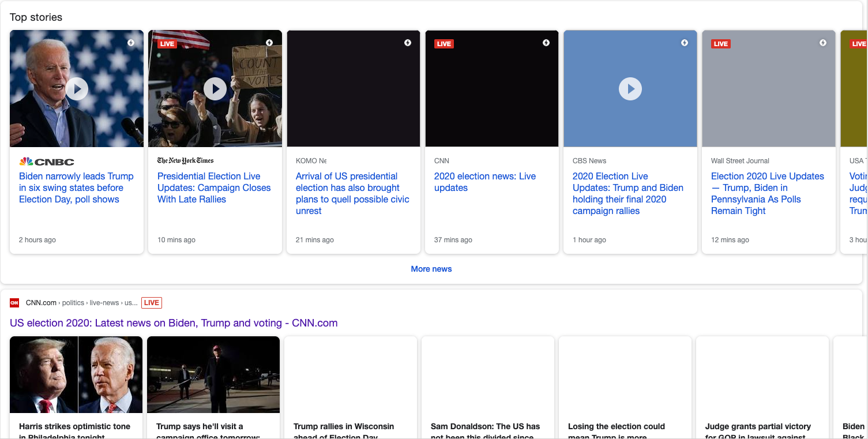
Task: Click the Trump and Biden split thumbnail
Action: click(x=76, y=374)
